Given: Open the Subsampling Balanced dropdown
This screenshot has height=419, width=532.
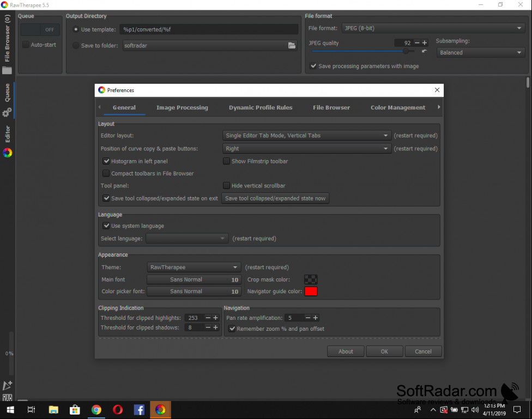Looking at the screenshot, I should [x=481, y=53].
